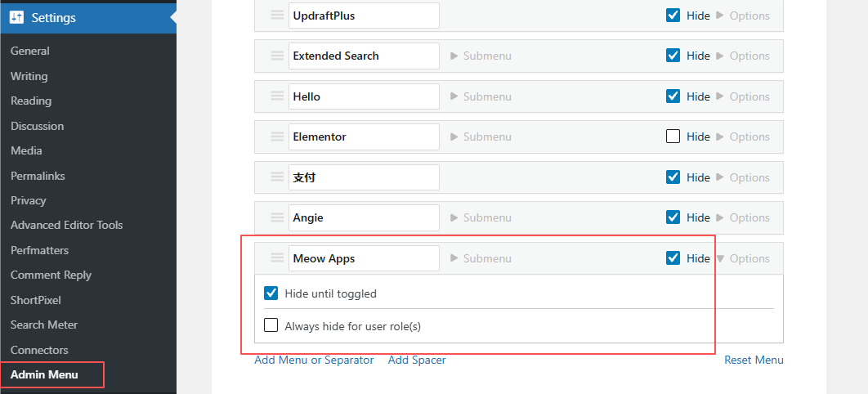The width and height of the screenshot is (868, 394).
Task: Open General settings page
Action: click(30, 51)
